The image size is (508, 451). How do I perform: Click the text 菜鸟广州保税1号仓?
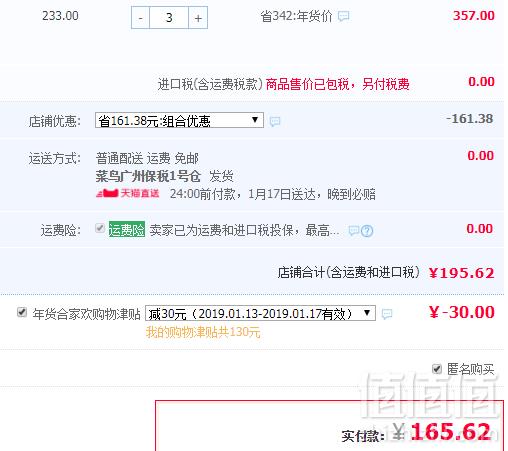(148, 176)
